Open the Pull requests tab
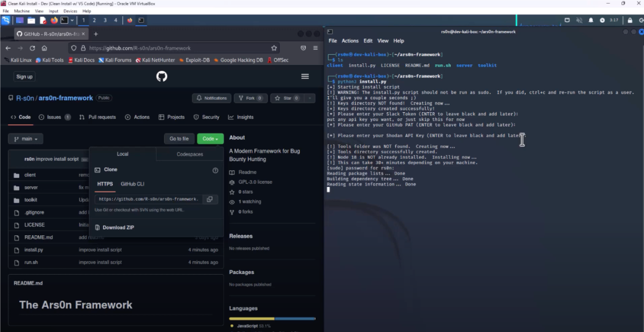 [x=97, y=117]
